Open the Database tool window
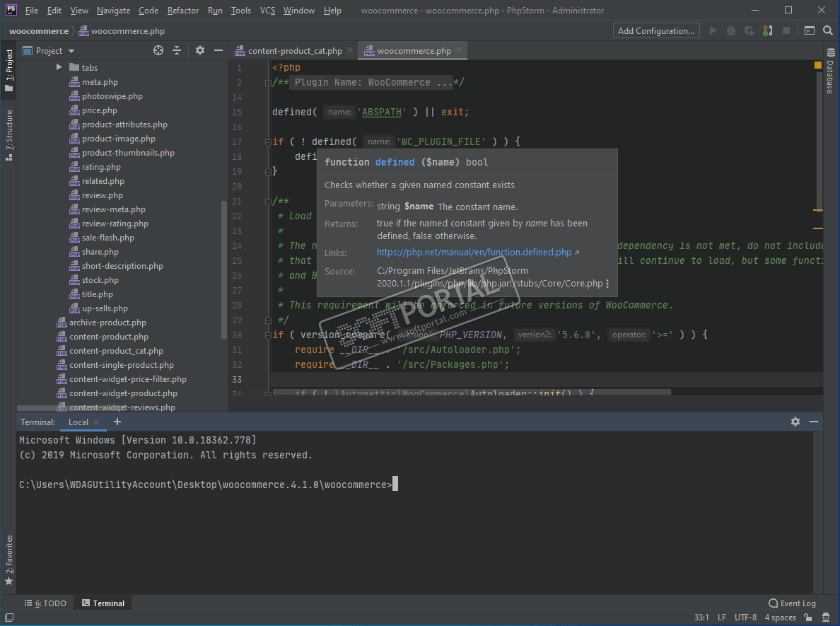The width and height of the screenshot is (840, 626). [x=830, y=72]
